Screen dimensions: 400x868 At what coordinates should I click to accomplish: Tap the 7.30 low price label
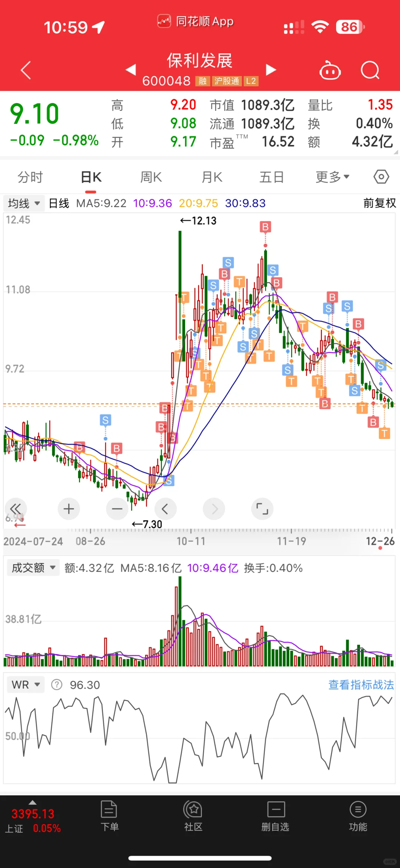tap(147, 524)
